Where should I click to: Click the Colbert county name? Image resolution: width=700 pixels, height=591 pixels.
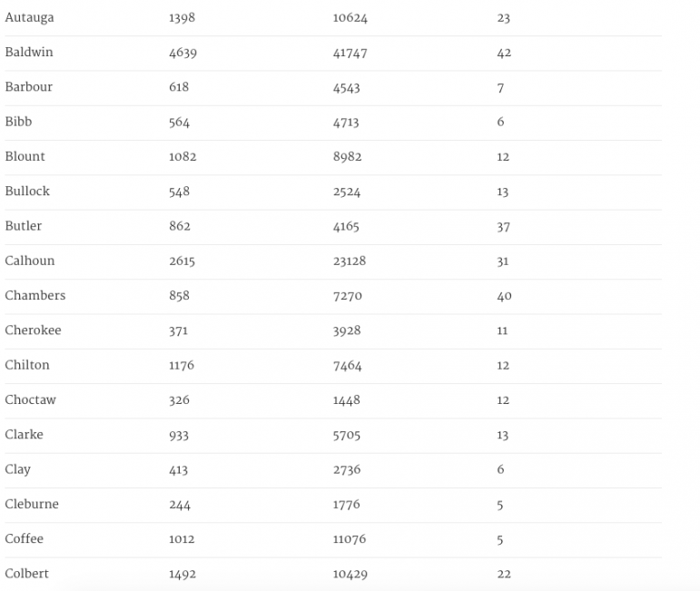click(x=27, y=574)
